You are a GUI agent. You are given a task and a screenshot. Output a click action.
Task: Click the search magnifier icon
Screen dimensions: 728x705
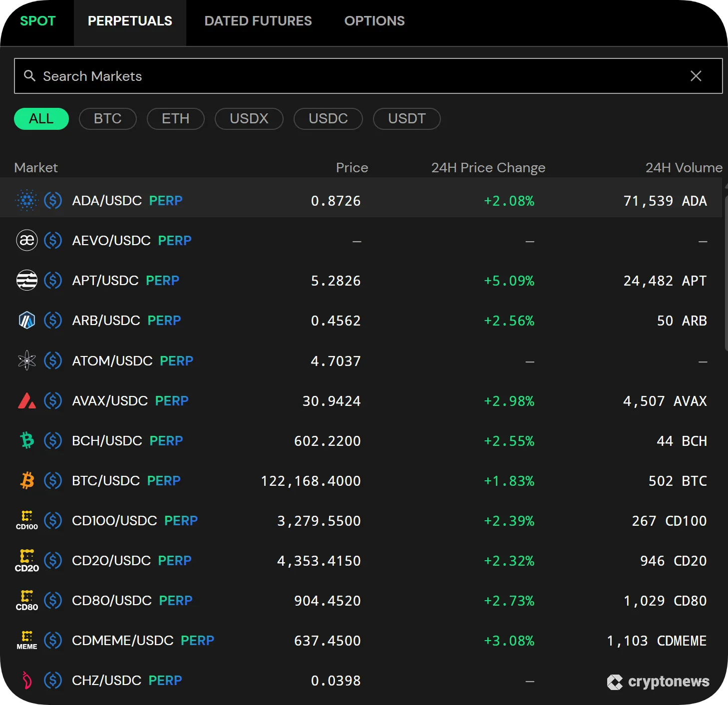pyautogui.click(x=30, y=76)
